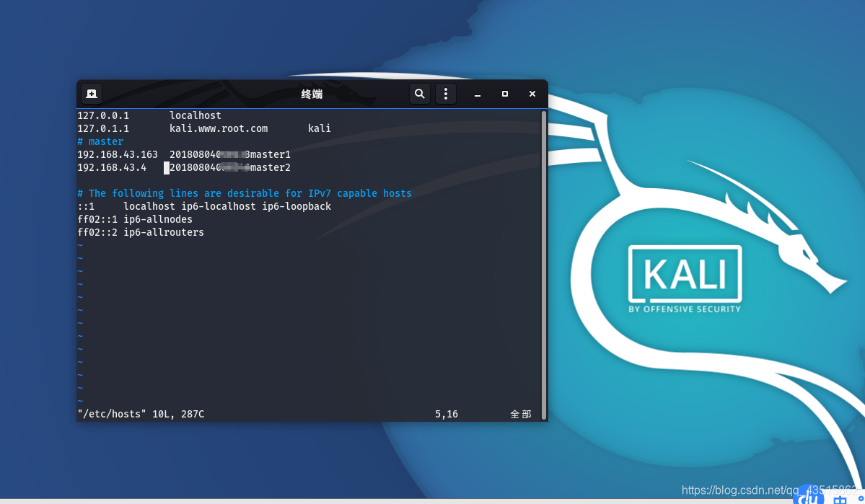Click the 'ff02::1 ip6-allnodes' line
The width and height of the screenshot is (865, 504).
[x=135, y=219]
